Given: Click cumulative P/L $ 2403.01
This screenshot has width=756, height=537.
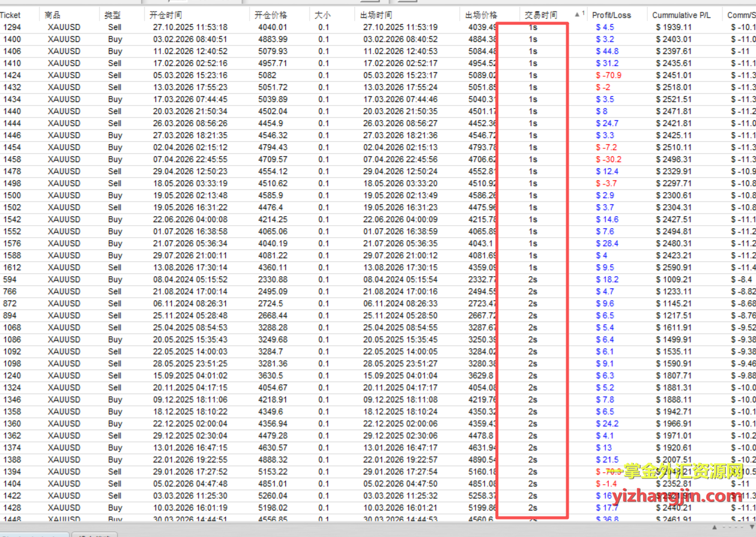Looking at the screenshot, I should coord(674,39).
